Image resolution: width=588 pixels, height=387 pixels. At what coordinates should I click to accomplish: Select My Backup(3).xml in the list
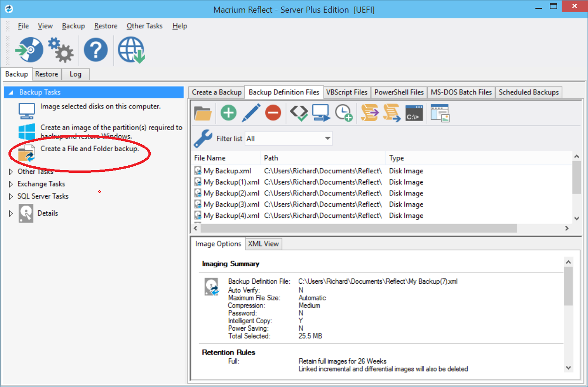pos(225,204)
